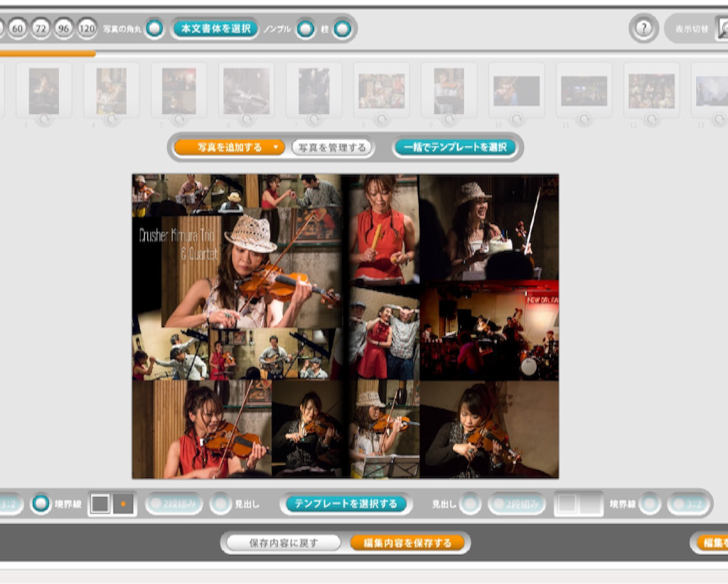The image size is (728, 584).
Task: Select bottom-left photo of violinist in red top
Action: point(201,430)
